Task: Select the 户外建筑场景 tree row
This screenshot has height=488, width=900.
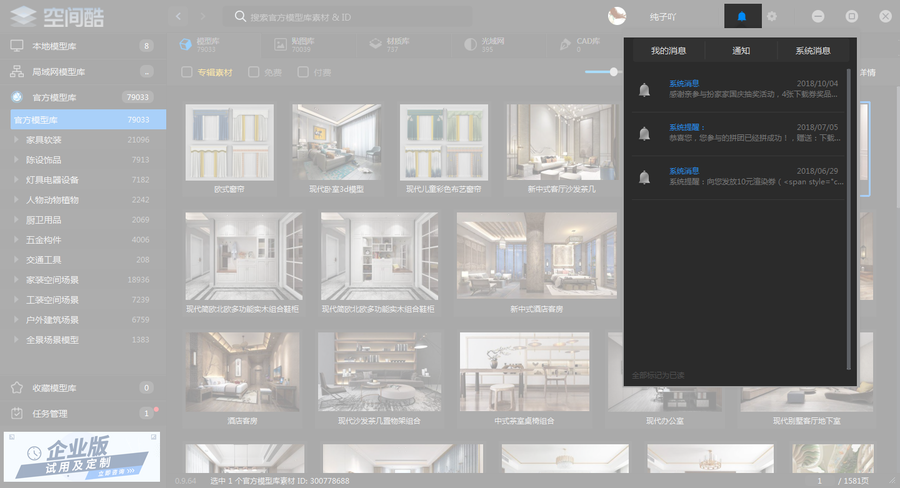Action: [x=83, y=320]
